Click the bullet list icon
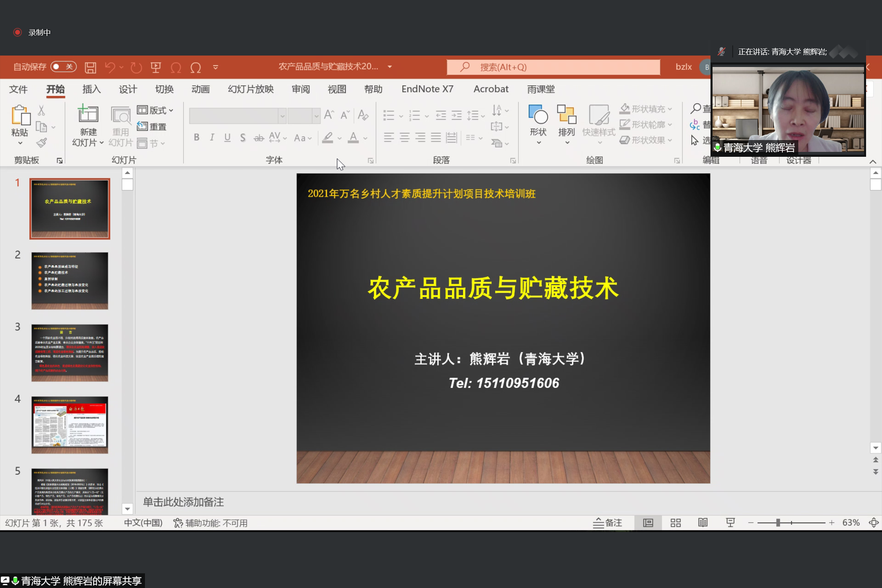 click(389, 116)
